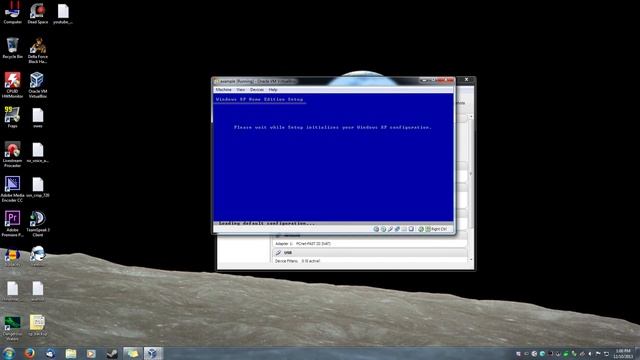The height and width of the screenshot is (360, 640).
Task: Select the TeamSpeak 3 Client desktop shortcut
Action: 38,223
